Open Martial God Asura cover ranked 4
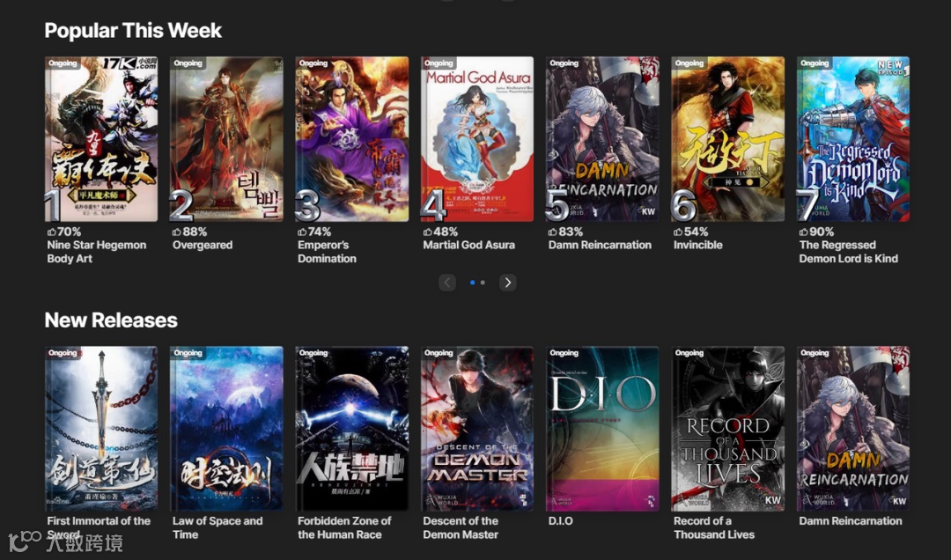The width and height of the screenshot is (951, 560). [x=477, y=139]
